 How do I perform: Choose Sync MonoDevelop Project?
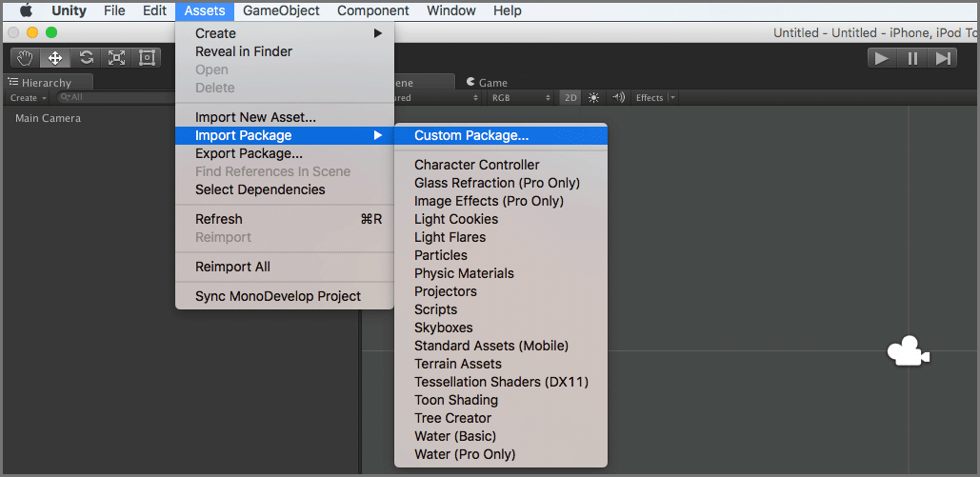(x=285, y=296)
